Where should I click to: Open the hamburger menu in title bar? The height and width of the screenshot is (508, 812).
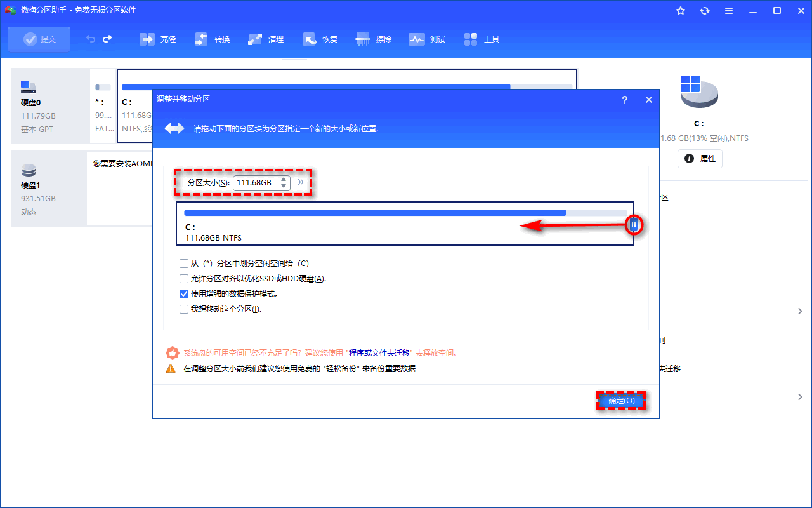coord(729,11)
